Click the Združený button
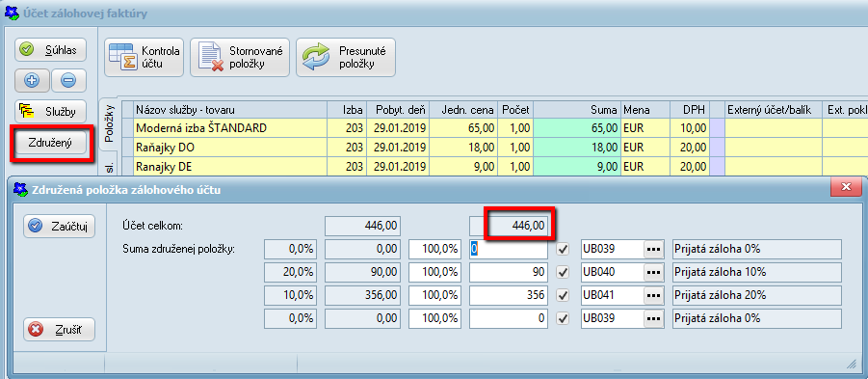868x379 pixels. pos(50,144)
